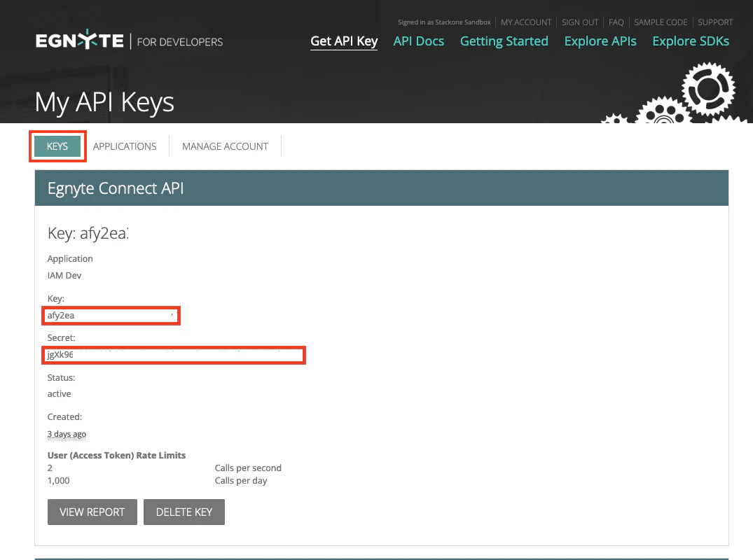The width and height of the screenshot is (753, 560).
Task: Click the 'Calls per day' text
Action: [240, 481]
